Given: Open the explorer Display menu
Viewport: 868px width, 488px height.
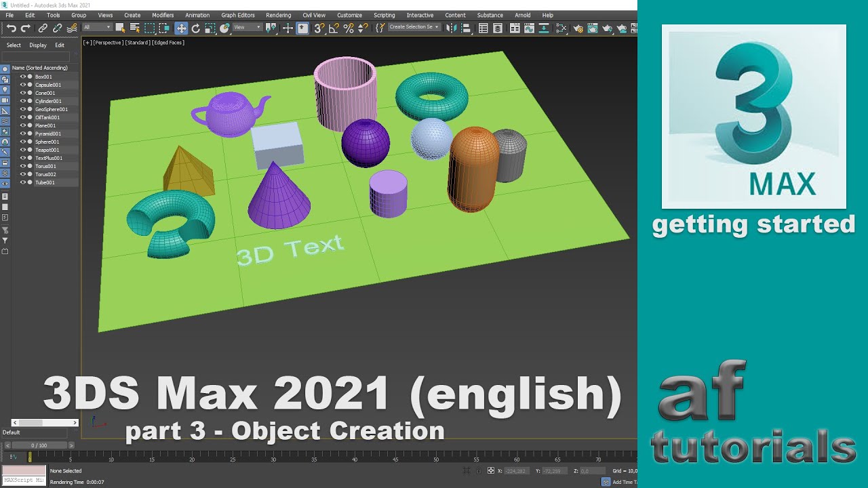Looking at the screenshot, I should (38, 45).
